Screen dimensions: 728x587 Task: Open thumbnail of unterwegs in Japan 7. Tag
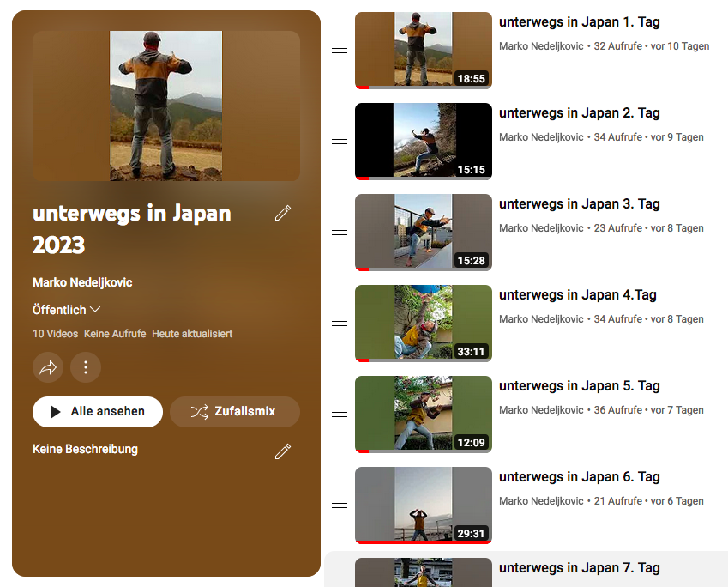(424, 572)
